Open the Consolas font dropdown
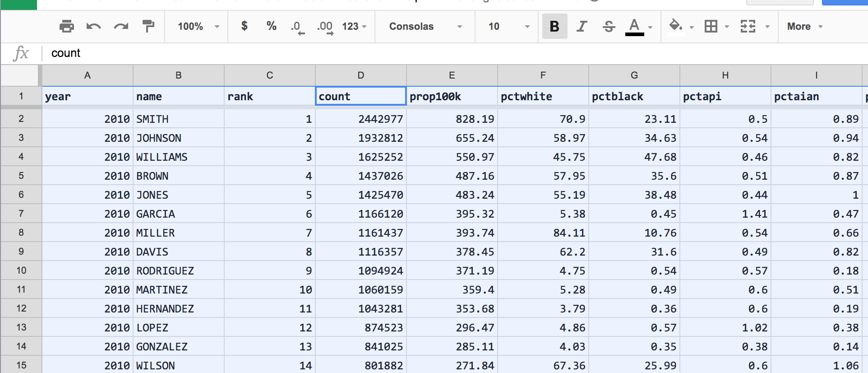This screenshot has width=868, height=373. (425, 26)
